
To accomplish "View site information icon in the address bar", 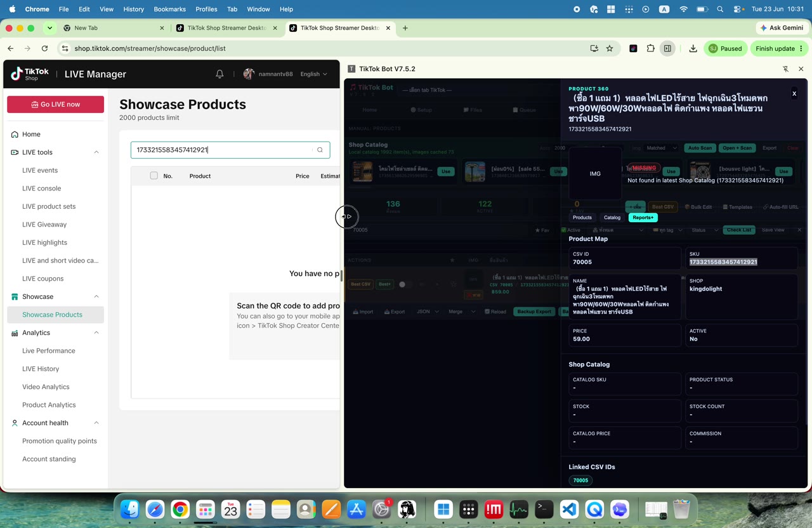I will pyautogui.click(x=64, y=48).
